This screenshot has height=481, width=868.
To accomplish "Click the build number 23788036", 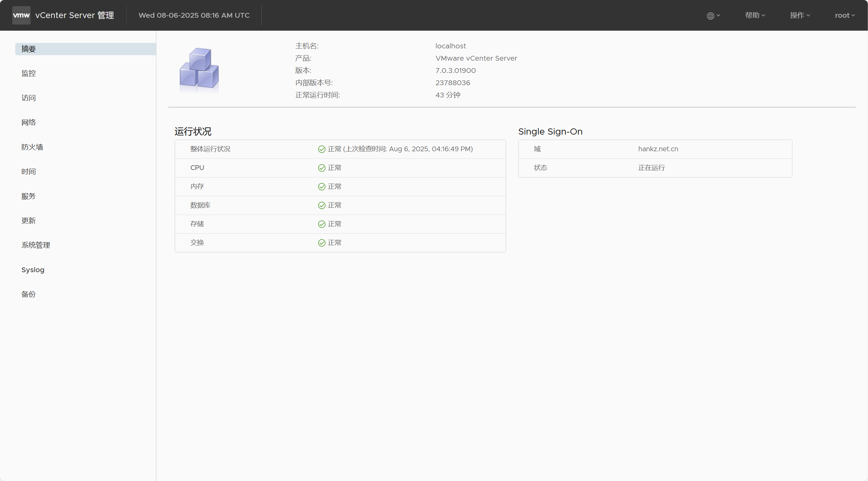I will [453, 83].
